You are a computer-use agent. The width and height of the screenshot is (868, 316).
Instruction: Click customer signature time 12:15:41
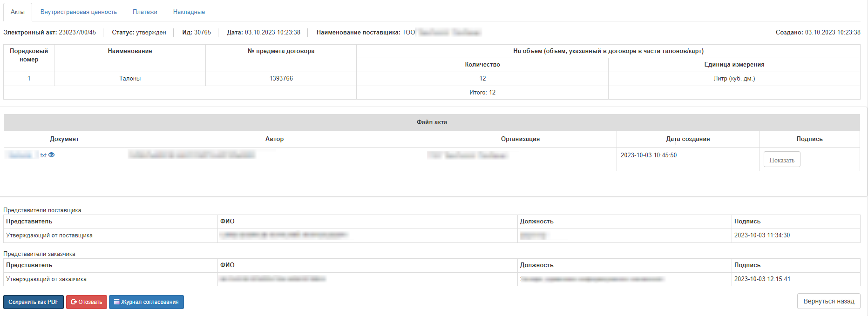tap(762, 279)
